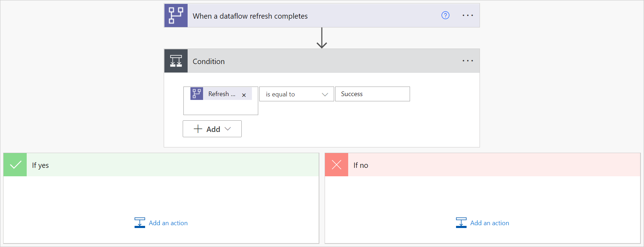Click the Refresh token's dataflow icon
This screenshot has width=644, height=247.
pyautogui.click(x=197, y=94)
